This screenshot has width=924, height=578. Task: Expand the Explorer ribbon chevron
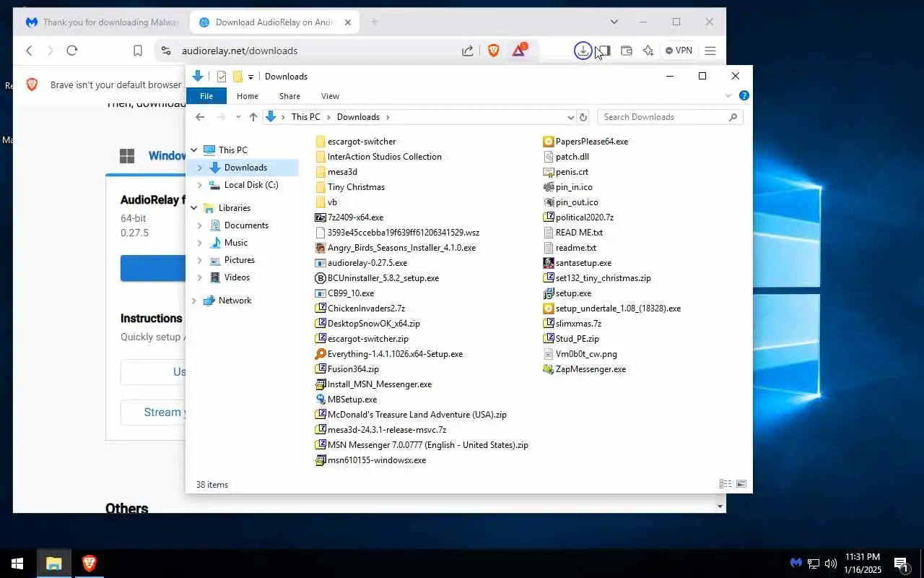pyautogui.click(x=728, y=96)
